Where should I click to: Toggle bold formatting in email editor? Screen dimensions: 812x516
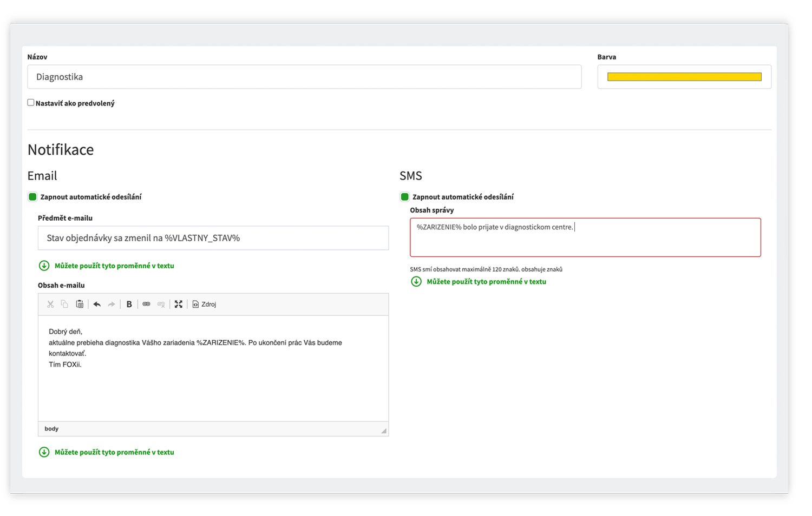(129, 305)
